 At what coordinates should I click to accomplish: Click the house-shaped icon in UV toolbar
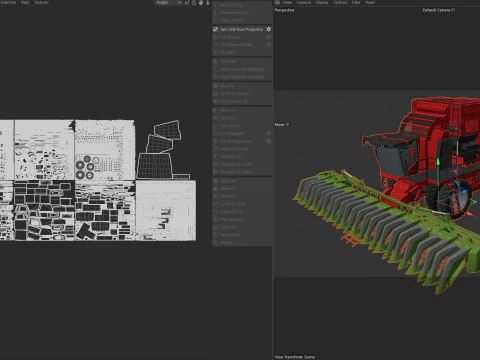coord(194,3)
